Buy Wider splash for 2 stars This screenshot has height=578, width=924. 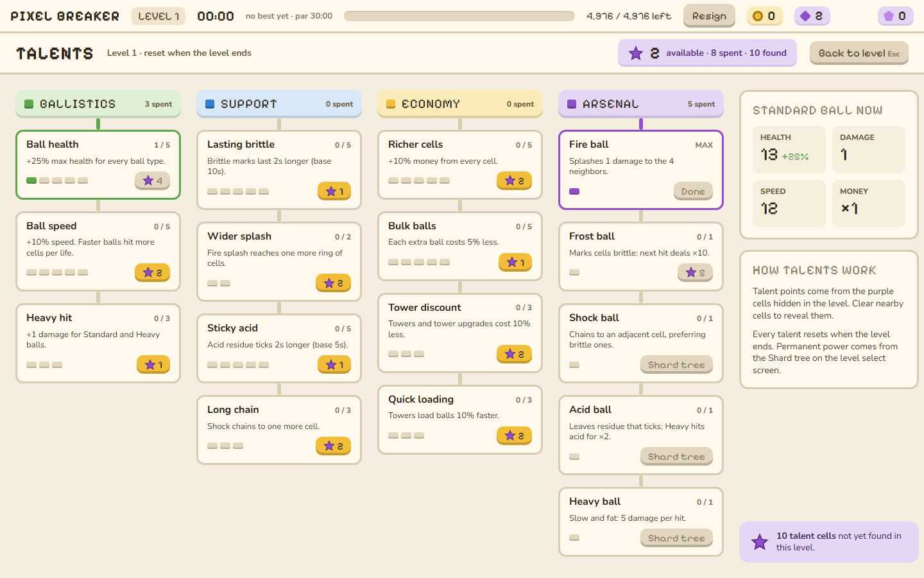[333, 283]
